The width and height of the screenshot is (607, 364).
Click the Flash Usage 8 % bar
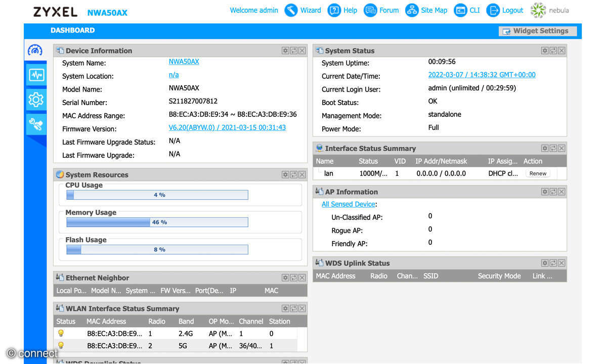(157, 249)
